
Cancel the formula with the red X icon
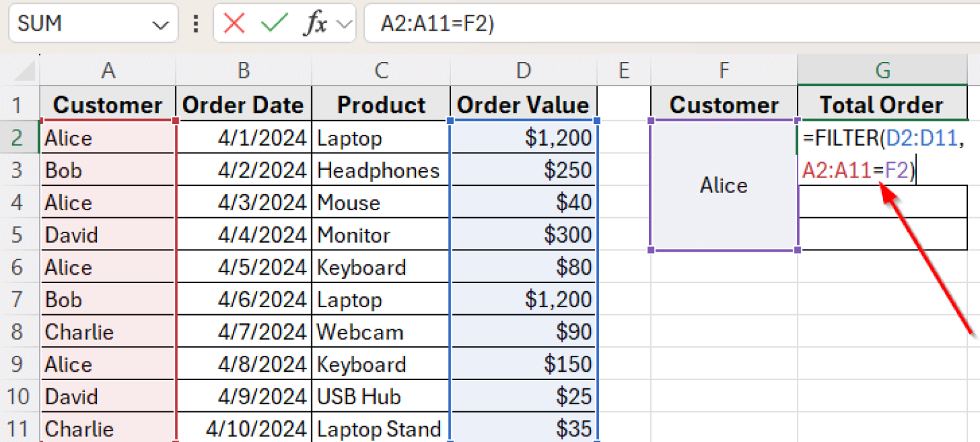[x=236, y=24]
